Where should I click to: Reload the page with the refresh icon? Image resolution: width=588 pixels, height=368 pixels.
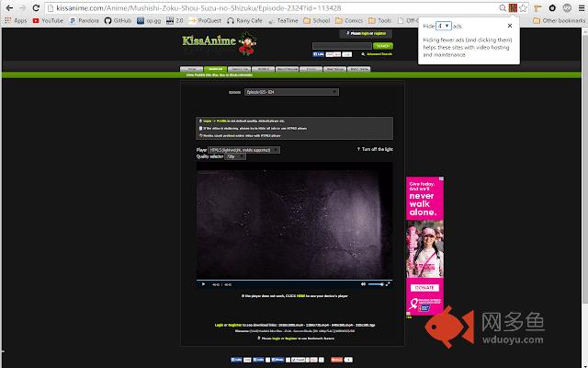36,8
